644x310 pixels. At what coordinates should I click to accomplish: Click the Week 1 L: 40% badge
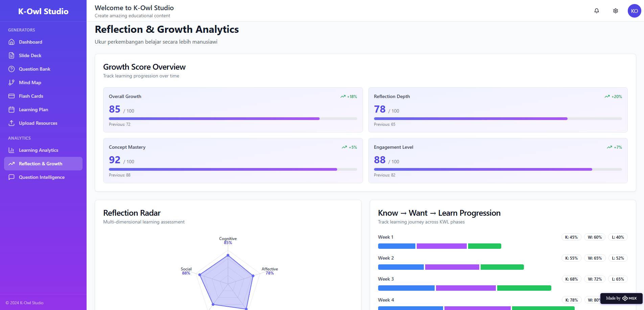click(618, 237)
